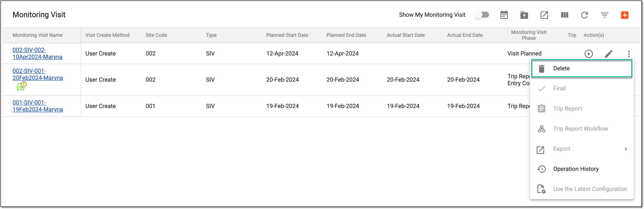Choose Trip Report menu entry
This screenshot has width=644, height=209.
point(582,108)
